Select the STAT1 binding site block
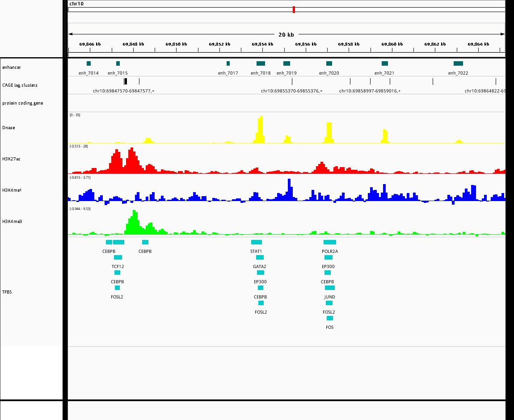The width and height of the screenshot is (514, 420). 257,242
